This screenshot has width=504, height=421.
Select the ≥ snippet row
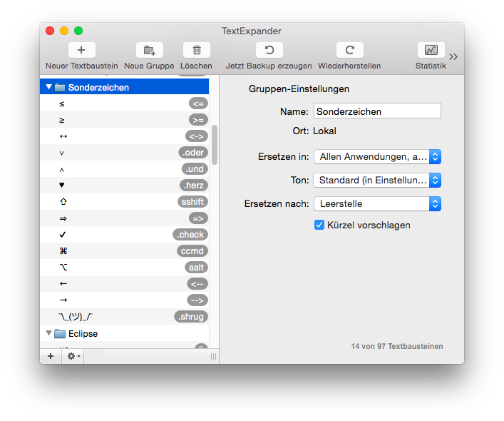[124, 120]
